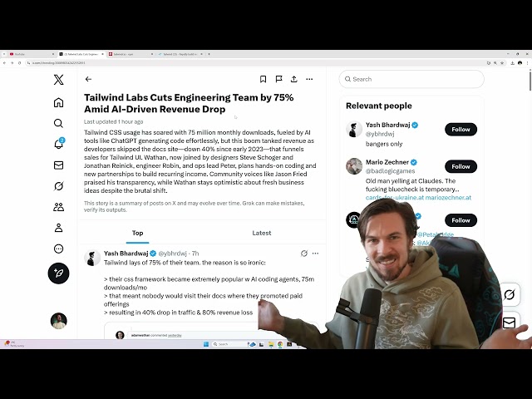This screenshot has height=399, width=532.
Task: Bookmark page with the star icon
Action: pyautogui.click(x=502, y=63)
